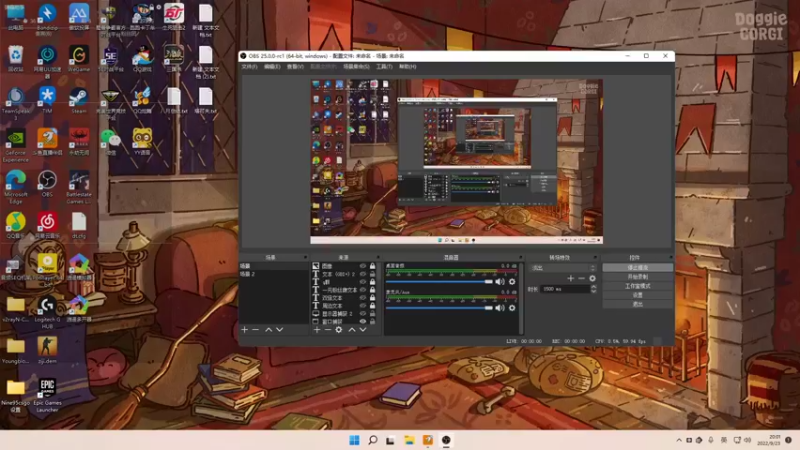Open the 编辑(E) menu
Screen dimensions: 800x450
[272, 67]
